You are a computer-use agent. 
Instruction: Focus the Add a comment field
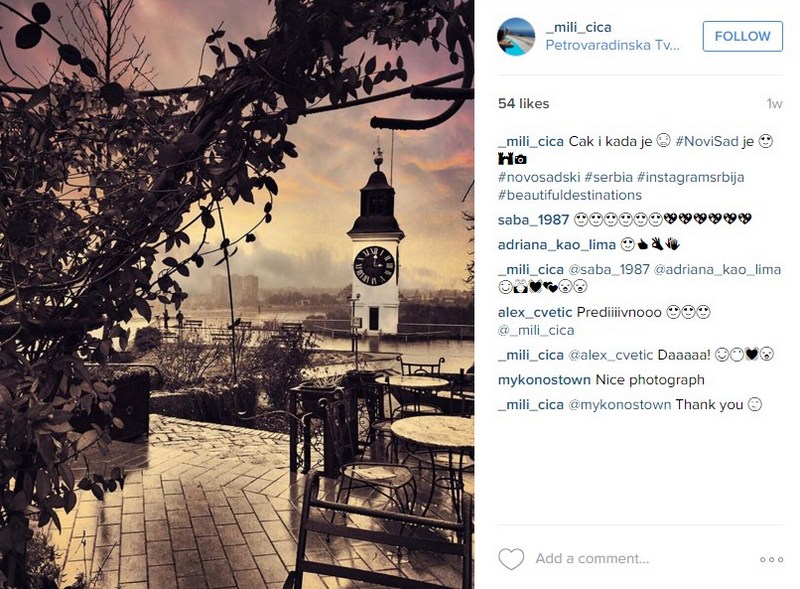592,559
